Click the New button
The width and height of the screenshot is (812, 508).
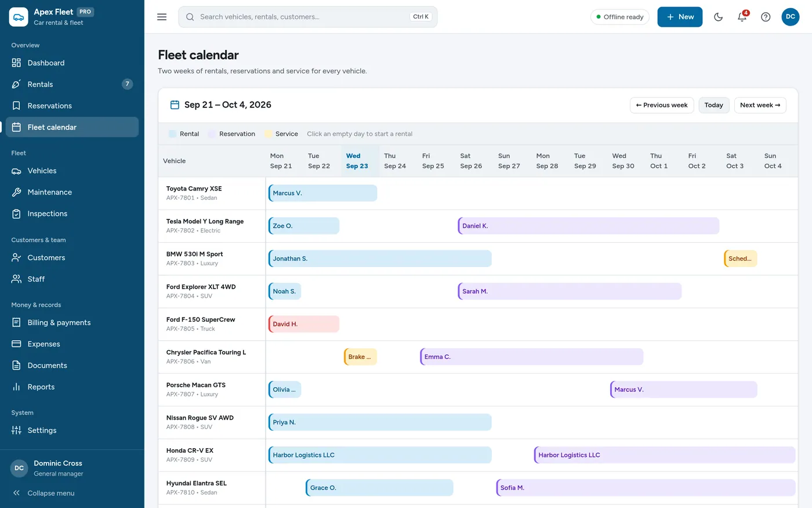point(680,17)
